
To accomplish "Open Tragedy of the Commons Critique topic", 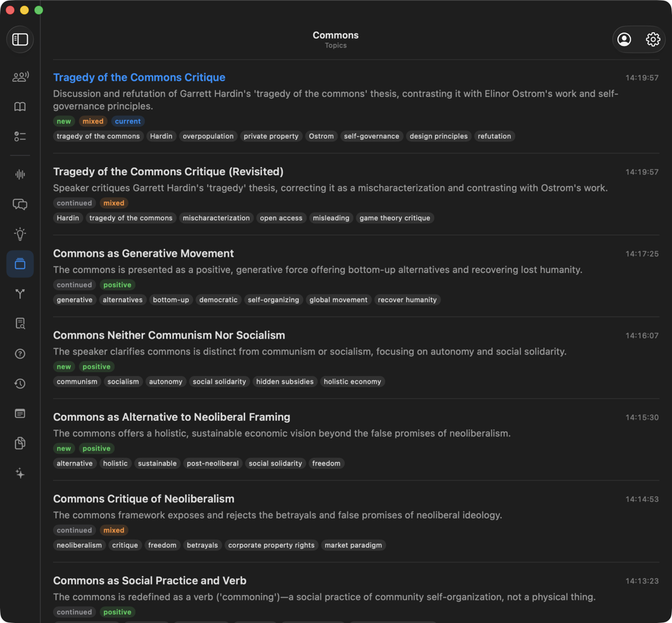I will point(139,78).
